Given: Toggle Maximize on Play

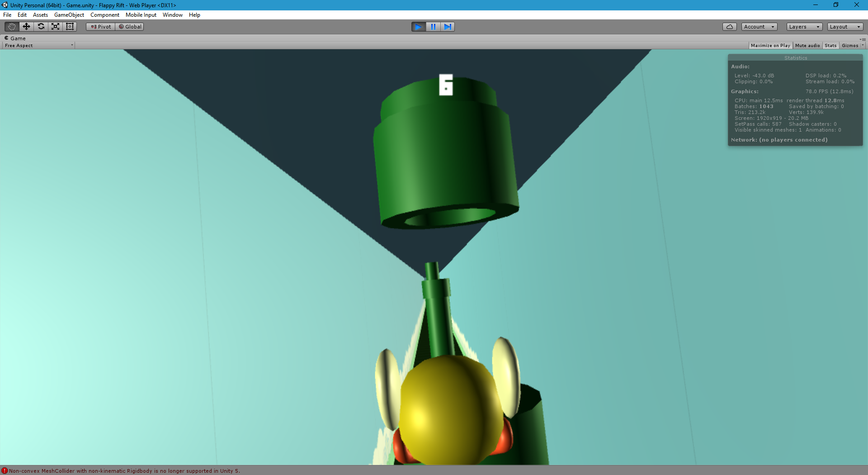Looking at the screenshot, I should click(770, 45).
